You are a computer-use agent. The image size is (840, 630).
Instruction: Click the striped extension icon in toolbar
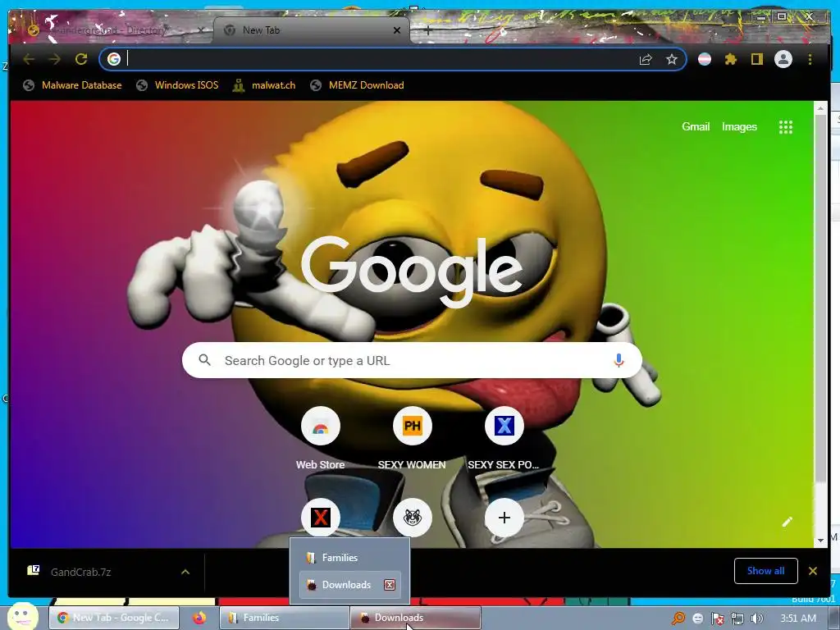pos(705,59)
